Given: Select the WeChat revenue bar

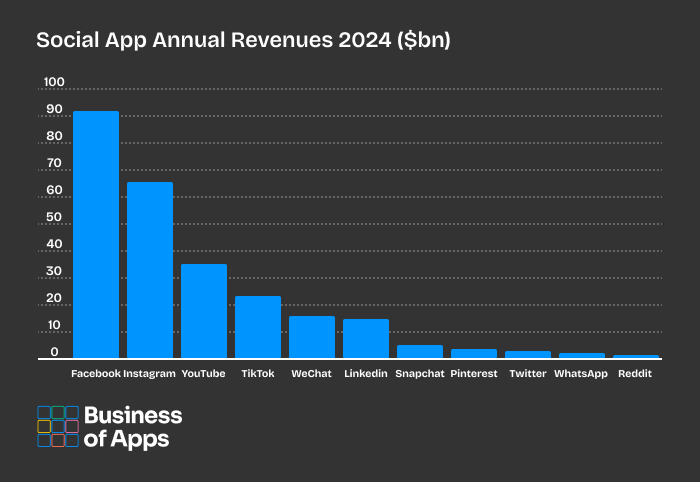Looking at the screenshot, I should coord(312,337).
